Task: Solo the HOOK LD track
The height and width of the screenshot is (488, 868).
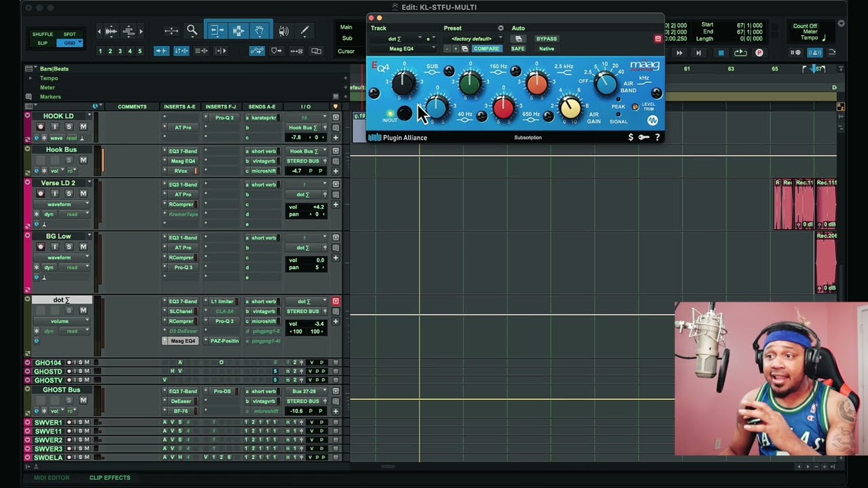Action: click(68, 127)
